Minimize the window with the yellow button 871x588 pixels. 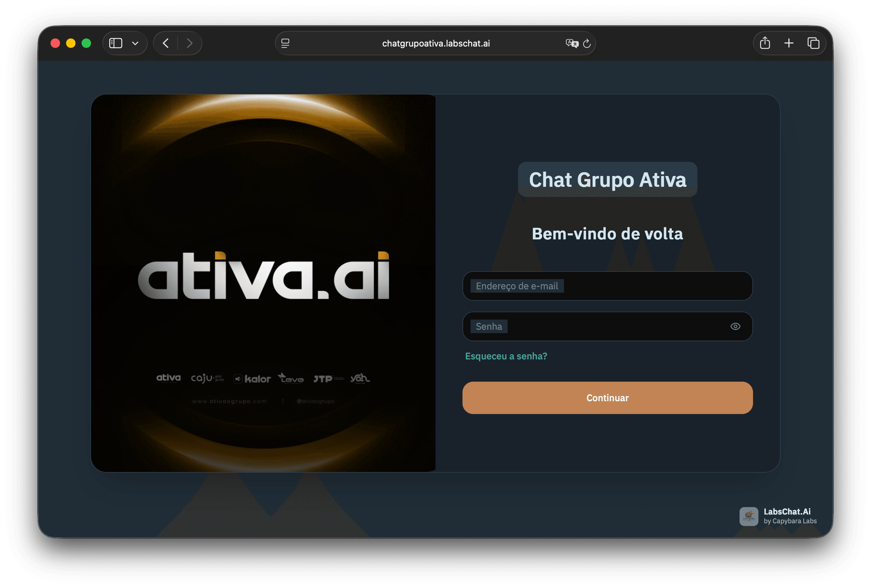[71, 43]
